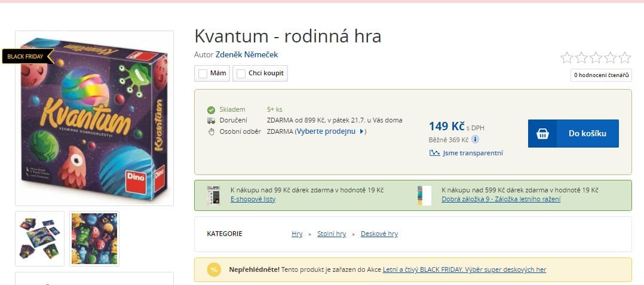Click the '149 Kč' price text
The image size is (644, 285).
[446, 125]
